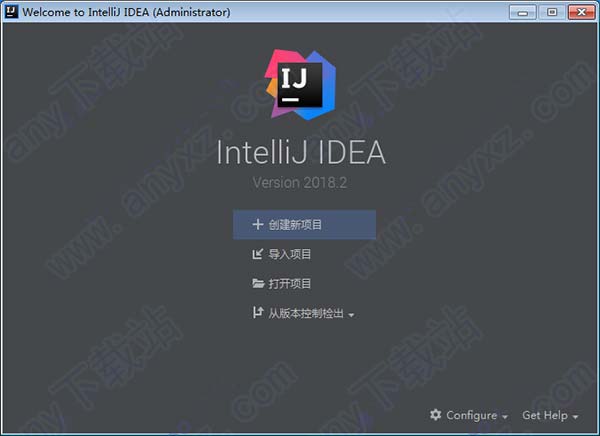600x436 pixels.
Task: Choose 导入项目 to import a project
Action: (290, 254)
